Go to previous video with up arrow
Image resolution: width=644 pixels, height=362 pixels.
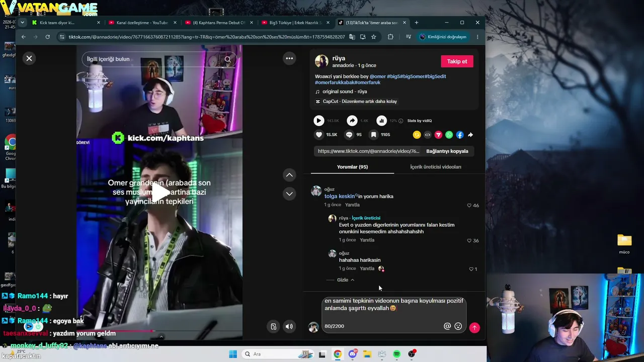289,175
